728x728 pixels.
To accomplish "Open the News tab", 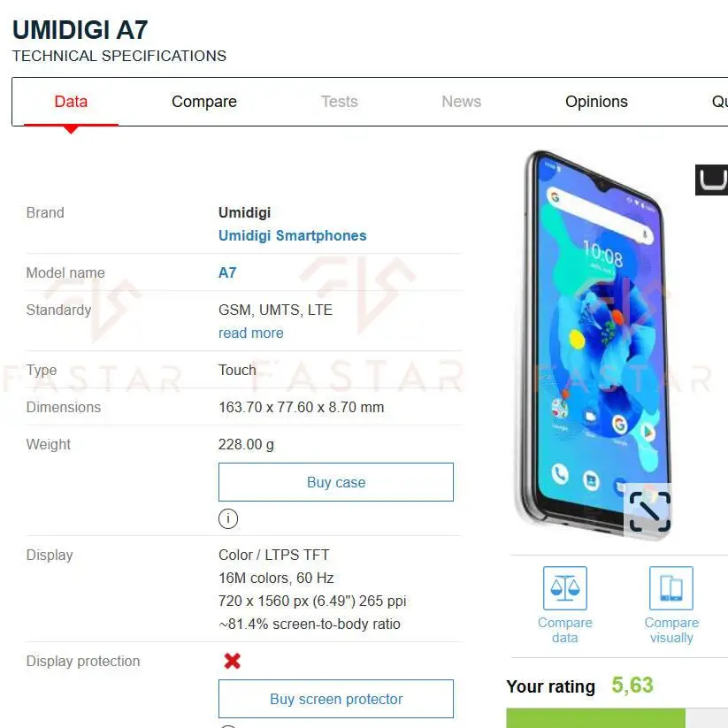I will point(461,102).
